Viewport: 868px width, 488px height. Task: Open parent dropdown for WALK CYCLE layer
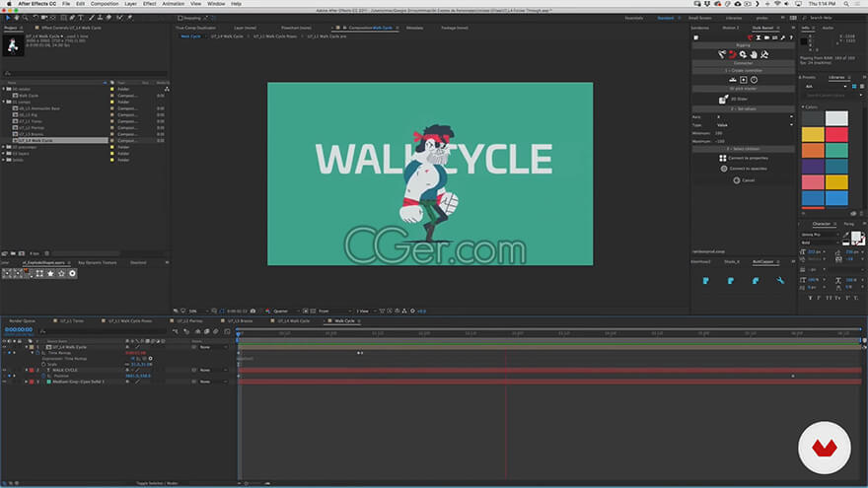click(x=213, y=370)
